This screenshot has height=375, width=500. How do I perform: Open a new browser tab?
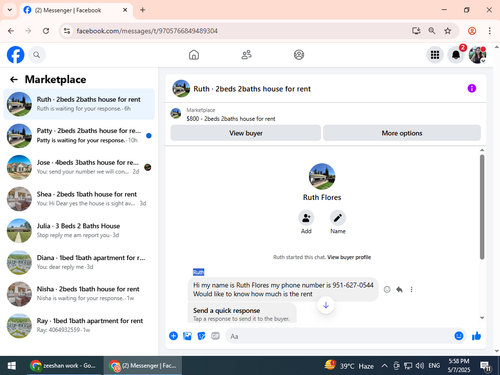[143, 10]
